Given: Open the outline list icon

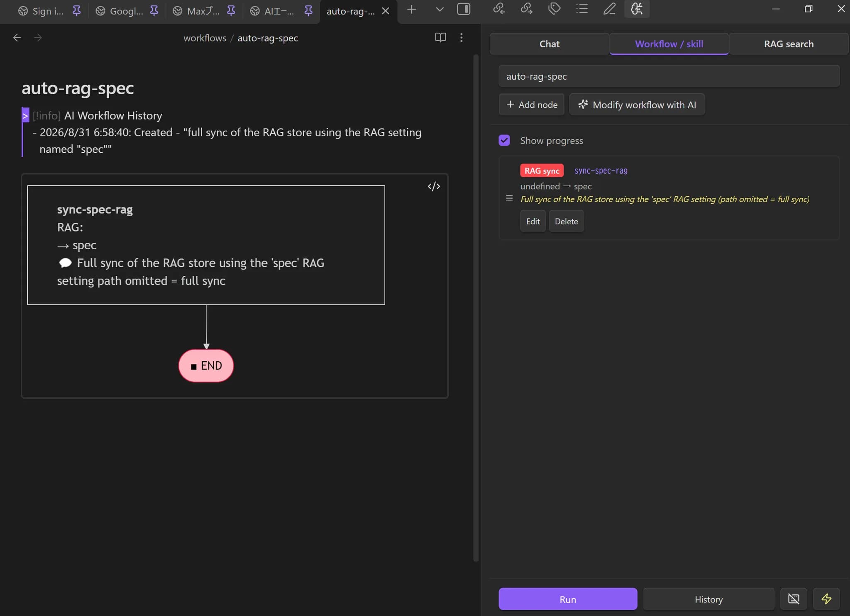Looking at the screenshot, I should click(582, 9).
